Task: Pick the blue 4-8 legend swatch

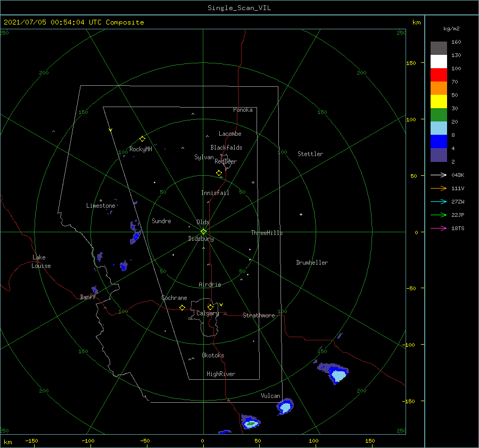Action: (439, 141)
